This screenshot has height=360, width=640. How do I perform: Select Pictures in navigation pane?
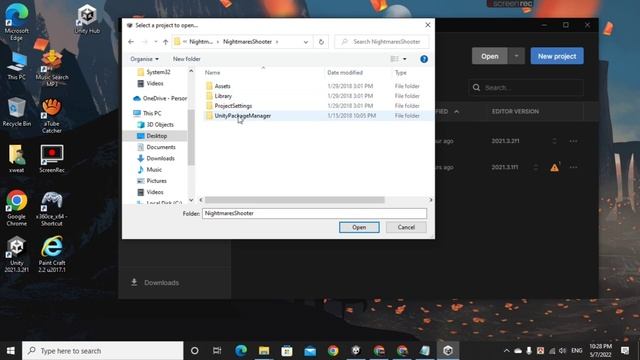(156, 181)
